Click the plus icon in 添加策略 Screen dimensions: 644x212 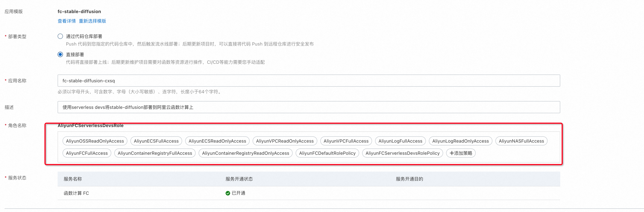pos(452,153)
